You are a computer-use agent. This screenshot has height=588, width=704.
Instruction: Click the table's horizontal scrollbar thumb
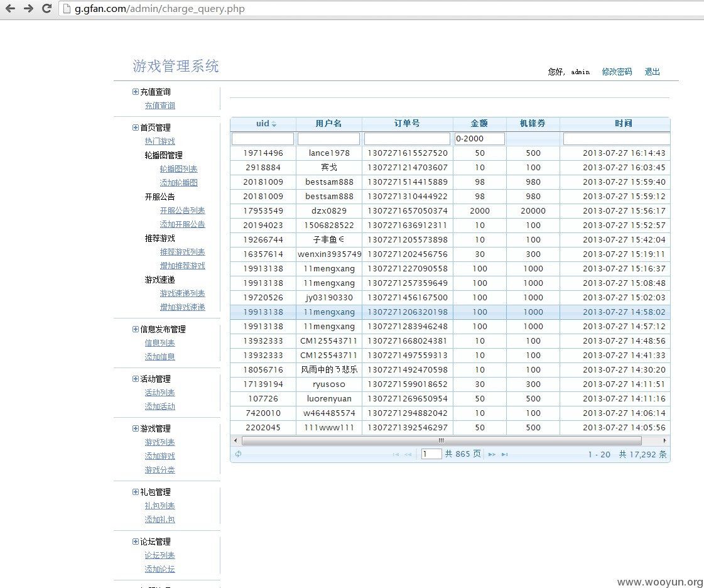click(441, 440)
